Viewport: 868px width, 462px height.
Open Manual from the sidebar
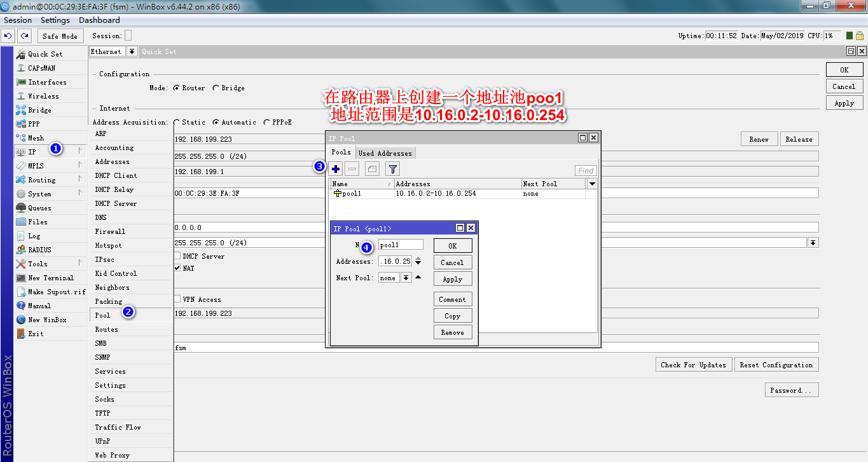click(39, 306)
